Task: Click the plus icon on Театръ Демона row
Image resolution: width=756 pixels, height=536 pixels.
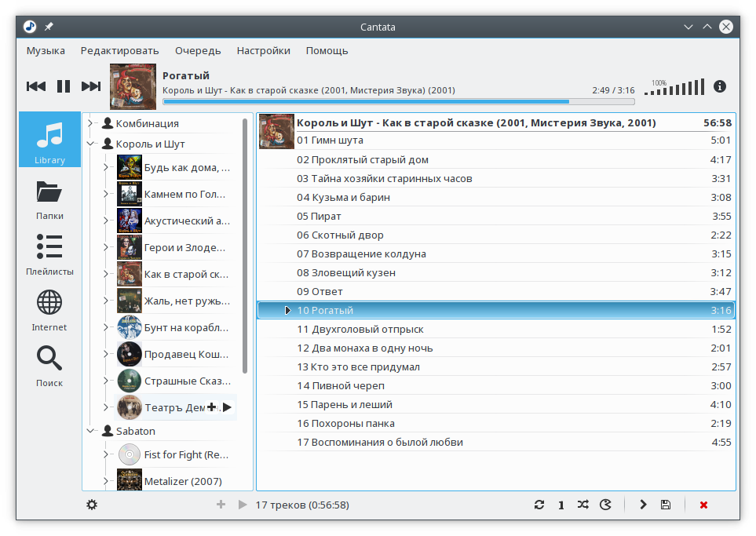Action: tap(211, 407)
